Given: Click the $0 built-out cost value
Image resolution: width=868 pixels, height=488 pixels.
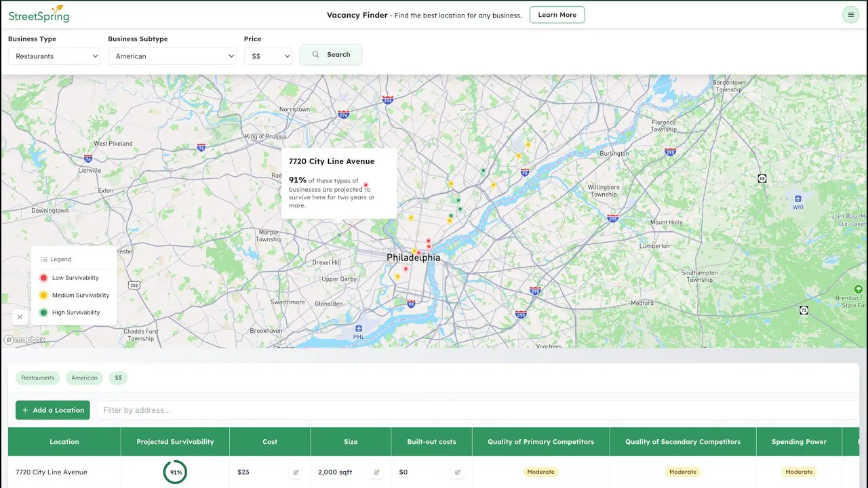Looking at the screenshot, I should click(x=403, y=472).
